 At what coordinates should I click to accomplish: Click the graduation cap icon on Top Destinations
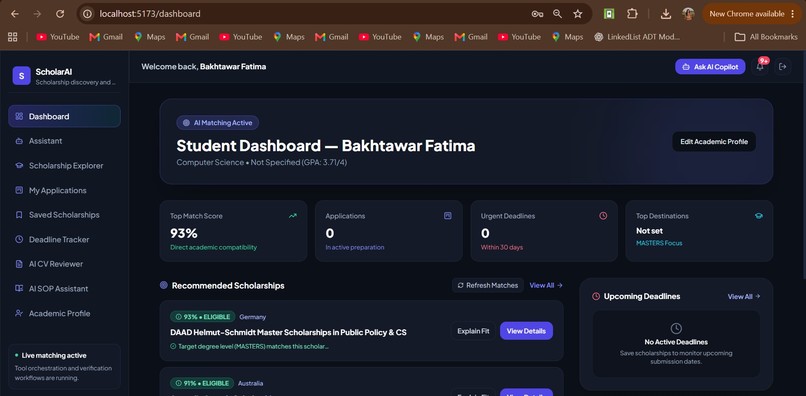point(759,216)
